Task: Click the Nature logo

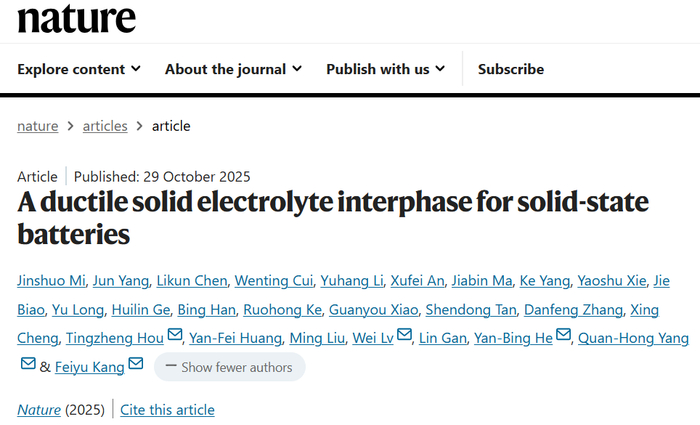Action: pos(76,17)
